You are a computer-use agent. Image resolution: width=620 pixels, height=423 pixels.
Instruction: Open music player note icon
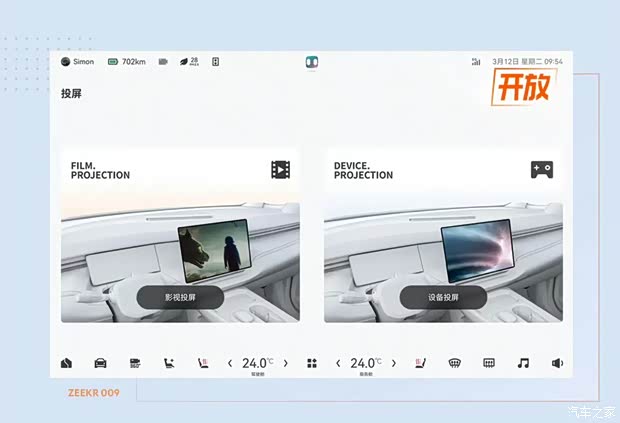(x=522, y=363)
